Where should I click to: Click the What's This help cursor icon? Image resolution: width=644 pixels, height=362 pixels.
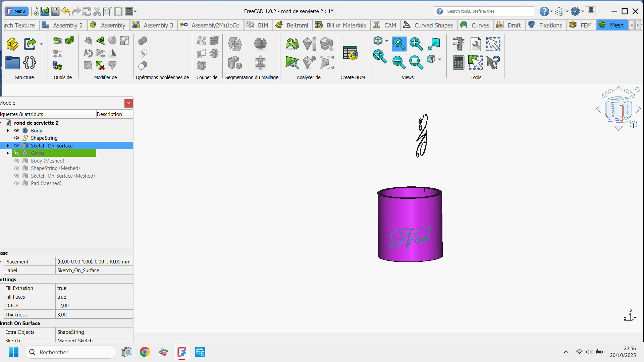[x=493, y=62]
